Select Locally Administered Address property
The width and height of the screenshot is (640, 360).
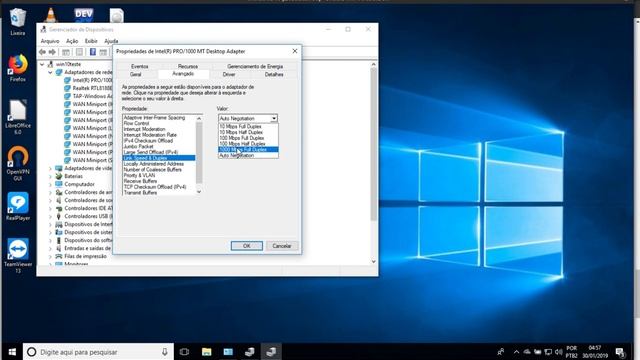(x=159, y=164)
